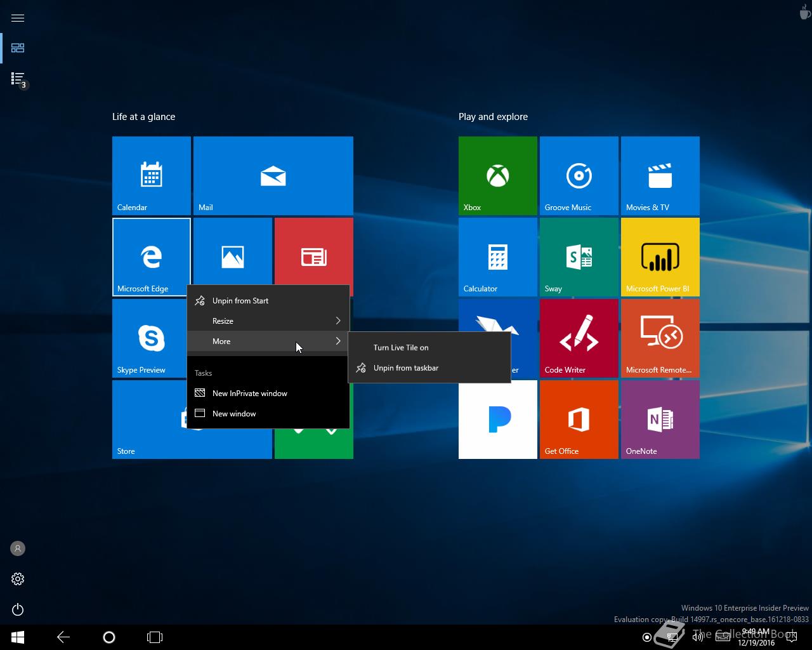Expand the More submenu
Screen dimensions: 812x650
268,342
